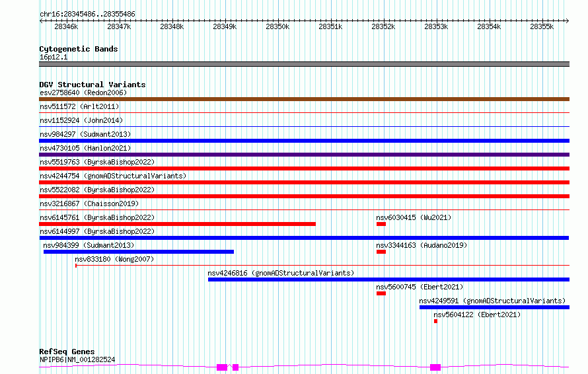Click the right arrowhead of the ruler

568,21
